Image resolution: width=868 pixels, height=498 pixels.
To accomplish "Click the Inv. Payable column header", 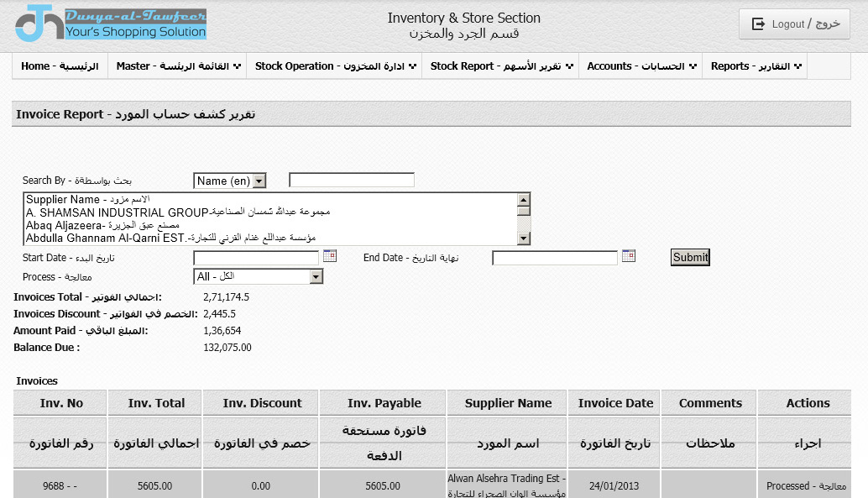I will coord(384,403).
